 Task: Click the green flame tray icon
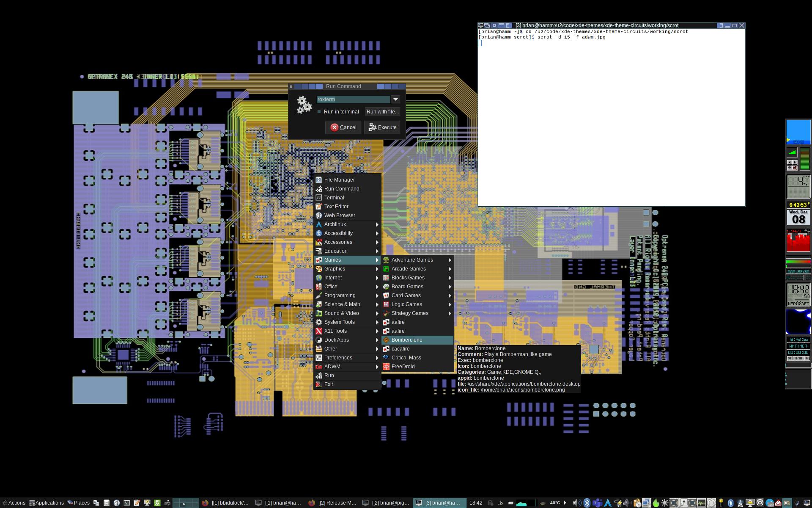656,503
